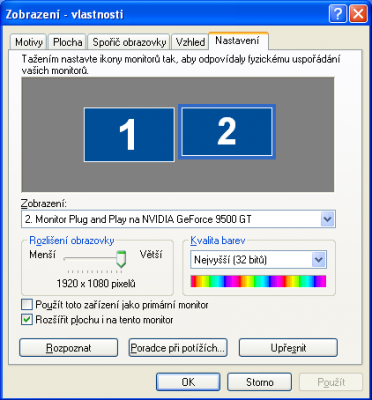Image resolution: width=372 pixels, height=400 pixels.
Task: Click the Upřesnit button
Action: 288,348
